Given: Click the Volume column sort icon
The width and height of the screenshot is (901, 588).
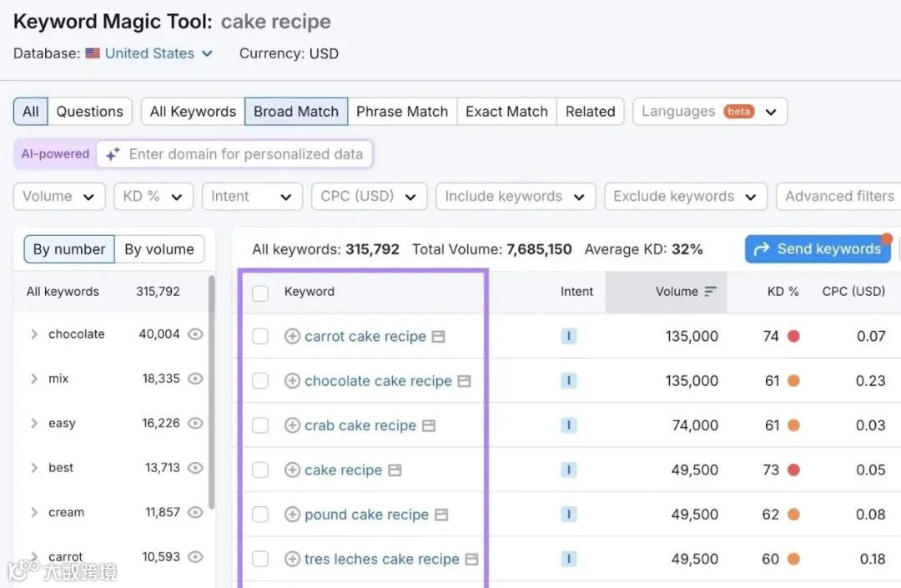Looking at the screenshot, I should 710,292.
